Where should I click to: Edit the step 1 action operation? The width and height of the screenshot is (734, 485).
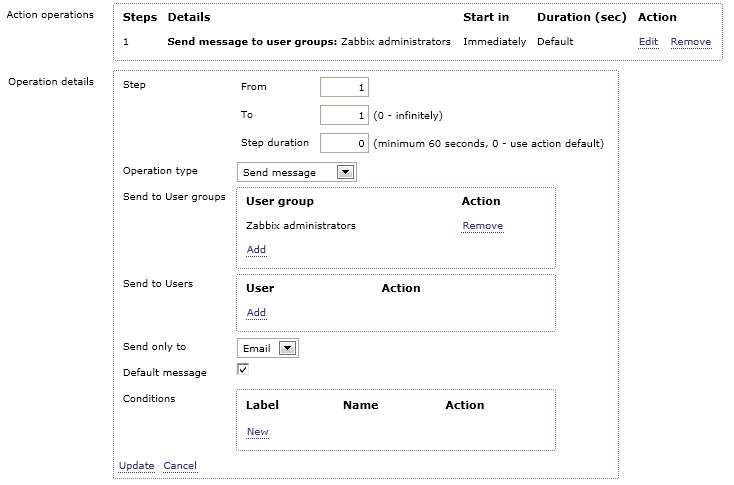click(x=648, y=42)
